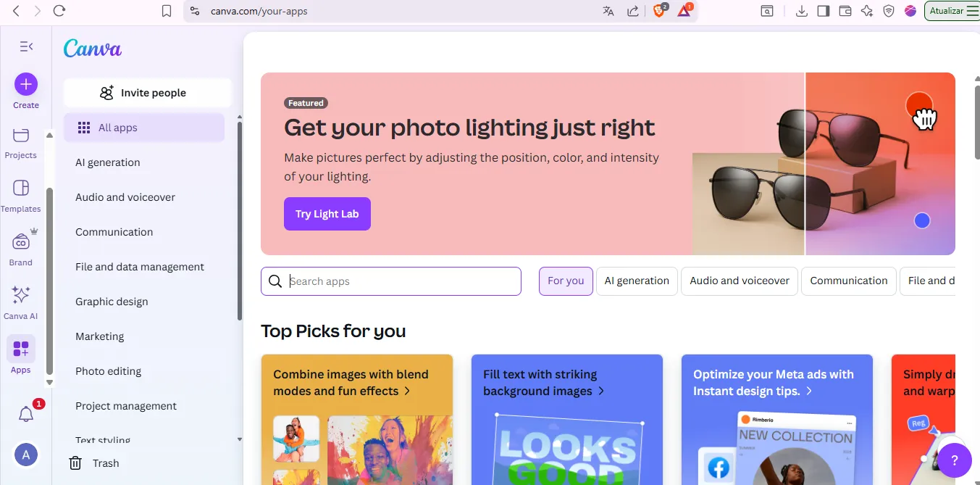Toggle the browser sidebar panel icon
Viewport: 980px width, 485px height.
[x=823, y=11]
